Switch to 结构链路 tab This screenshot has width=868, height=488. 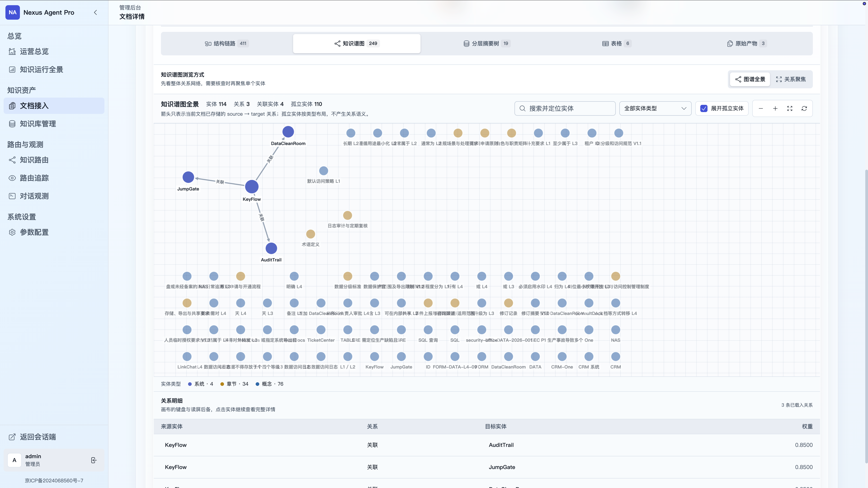tap(226, 43)
